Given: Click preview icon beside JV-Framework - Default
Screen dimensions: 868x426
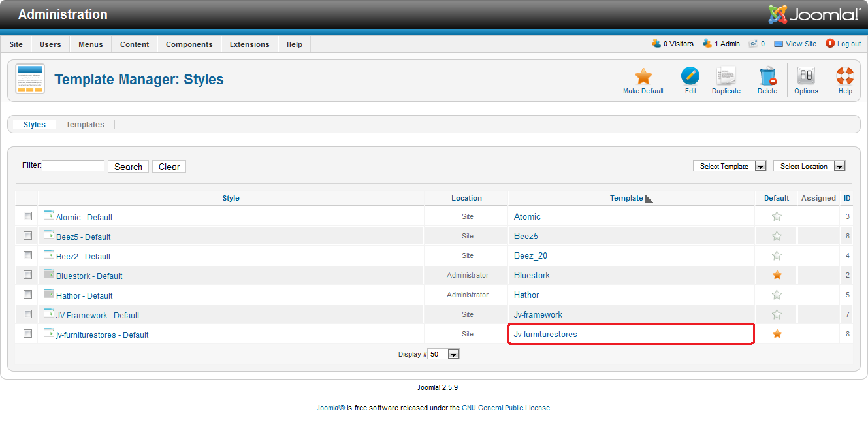Looking at the screenshot, I should click(49, 313).
